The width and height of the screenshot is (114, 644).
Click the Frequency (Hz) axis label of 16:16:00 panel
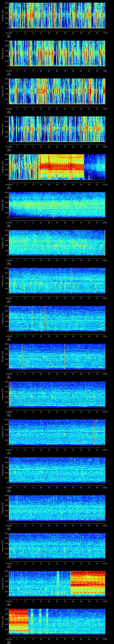(3, 16)
